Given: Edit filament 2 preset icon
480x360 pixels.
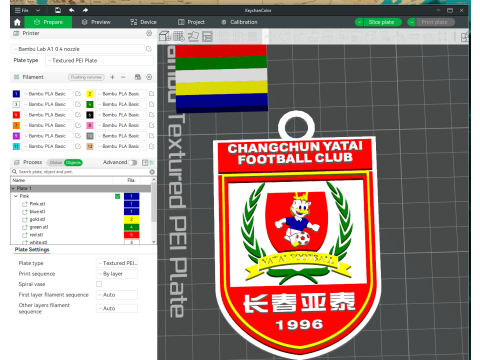Looking at the screenshot, I should pos(152,94).
